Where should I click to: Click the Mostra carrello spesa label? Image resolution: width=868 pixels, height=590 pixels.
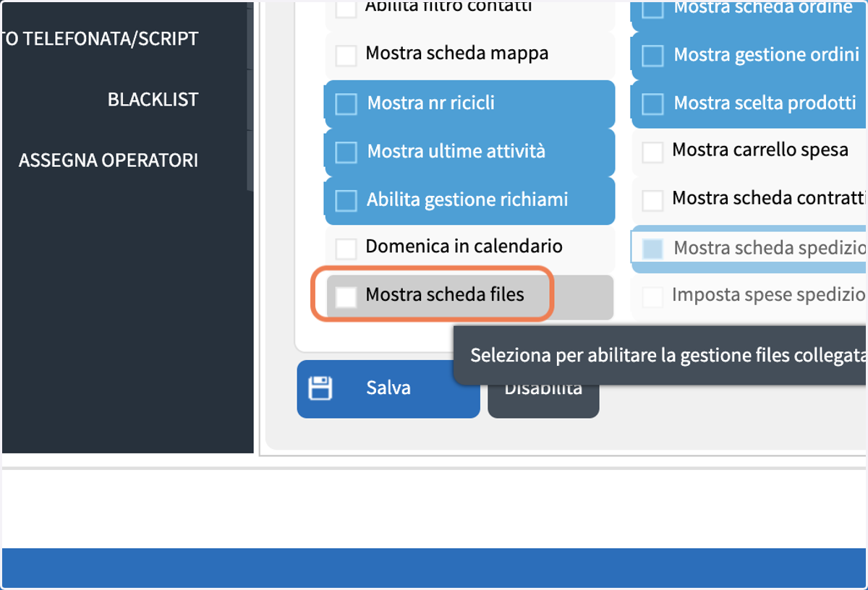[760, 150]
